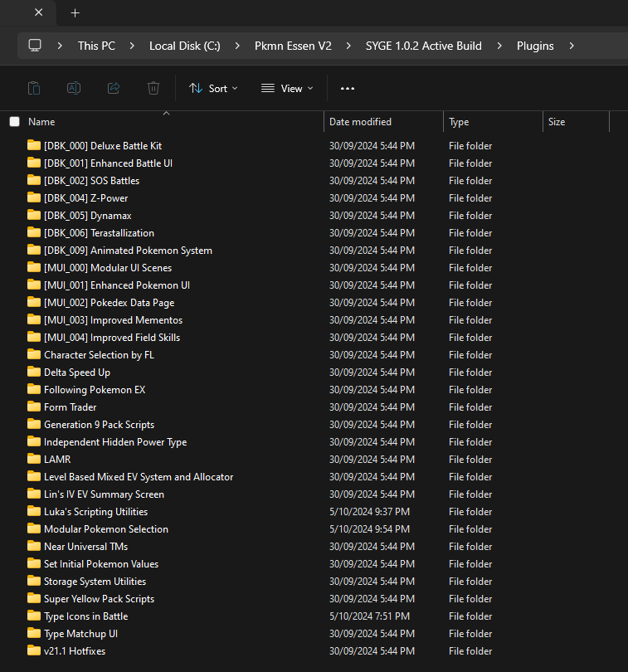Open the See more ellipsis menu
Viewport: 628px width, 672px height.
coord(348,88)
